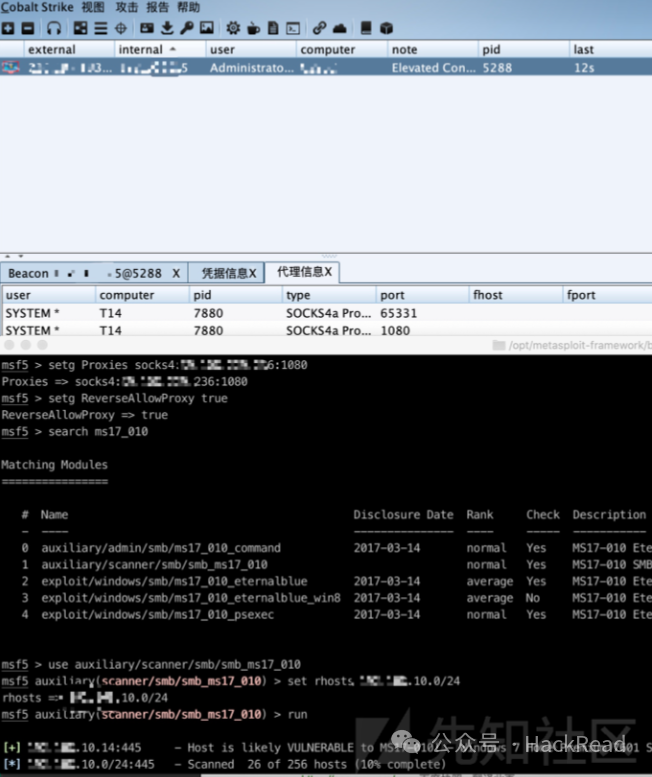Open the 视图 menu
This screenshot has width=652, height=777.
(x=93, y=7)
